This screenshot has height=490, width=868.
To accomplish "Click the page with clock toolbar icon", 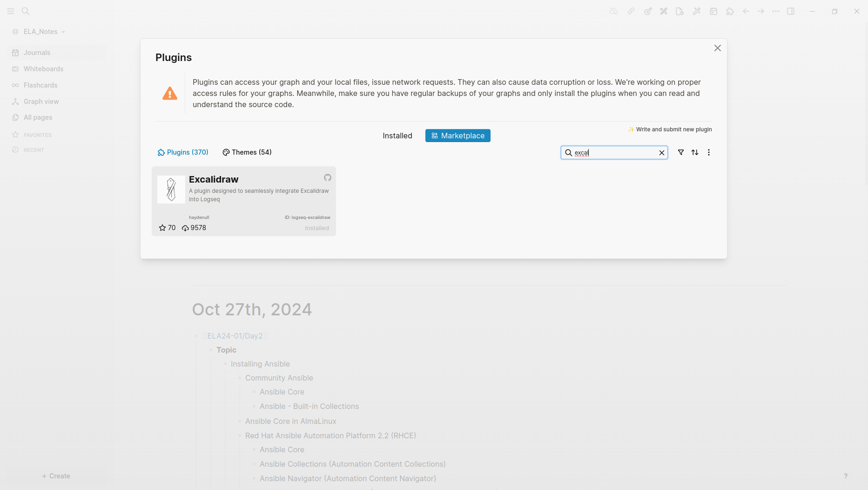I will click(680, 11).
